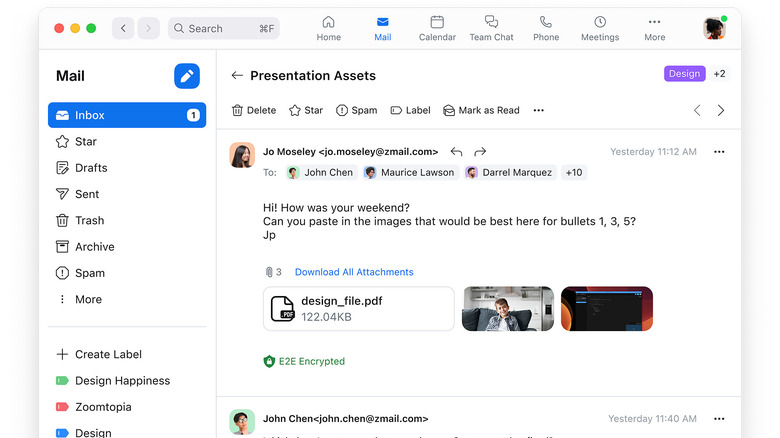The height and width of the screenshot is (438, 780).
Task: Click the compose new mail pencil icon
Action: tap(187, 76)
